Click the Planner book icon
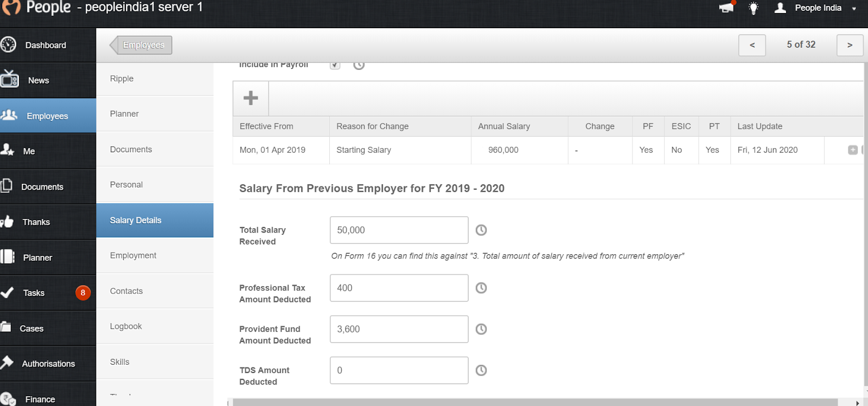 pyautogui.click(x=8, y=256)
